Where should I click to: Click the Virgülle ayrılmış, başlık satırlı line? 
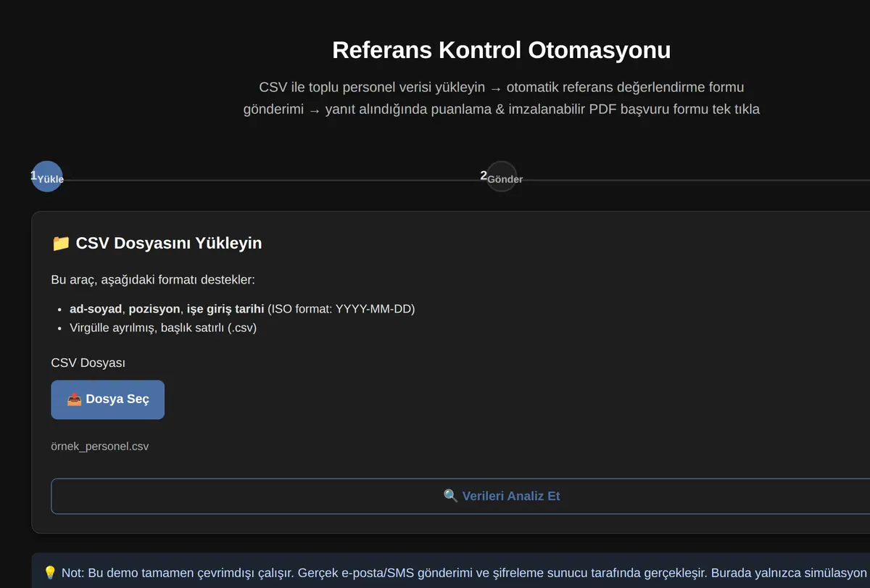click(163, 328)
